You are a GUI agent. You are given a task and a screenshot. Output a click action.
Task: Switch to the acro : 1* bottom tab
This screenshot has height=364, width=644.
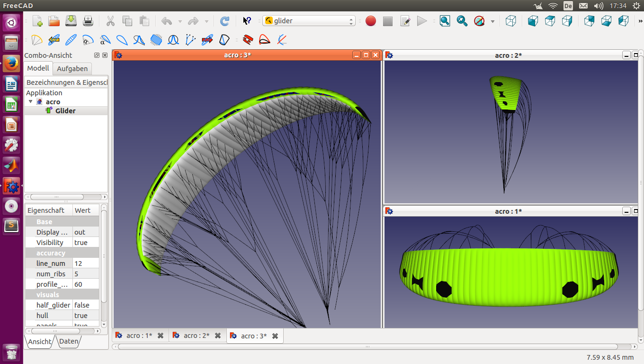(x=139, y=336)
